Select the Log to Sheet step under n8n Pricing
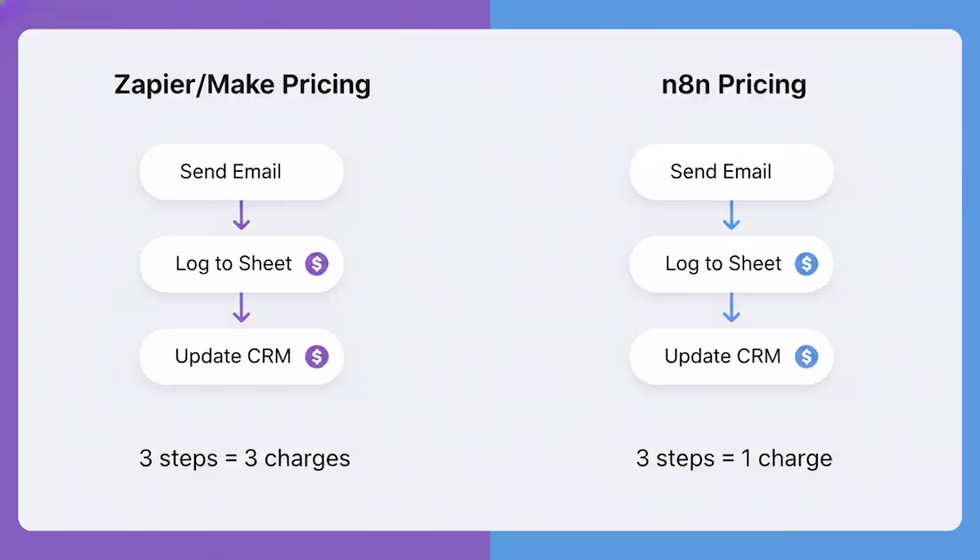Image resolution: width=980 pixels, height=560 pixels. click(x=731, y=264)
